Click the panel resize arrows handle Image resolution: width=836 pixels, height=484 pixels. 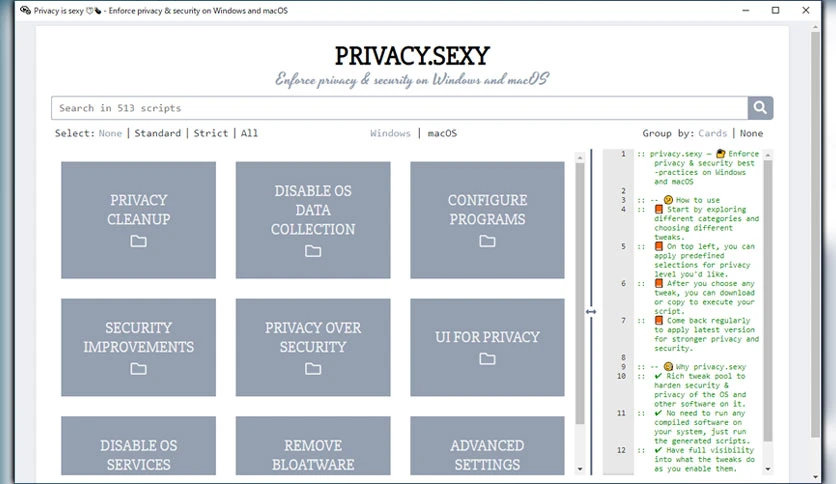click(591, 311)
